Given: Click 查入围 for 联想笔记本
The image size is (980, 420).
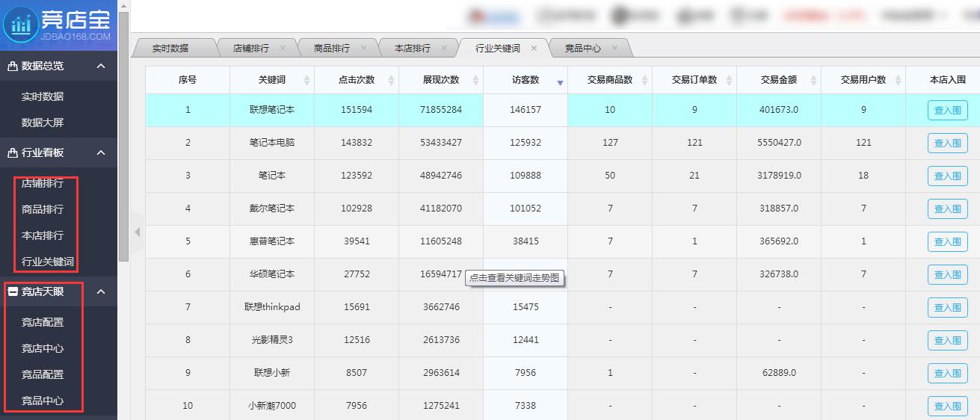Looking at the screenshot, I should coord(948,111).
